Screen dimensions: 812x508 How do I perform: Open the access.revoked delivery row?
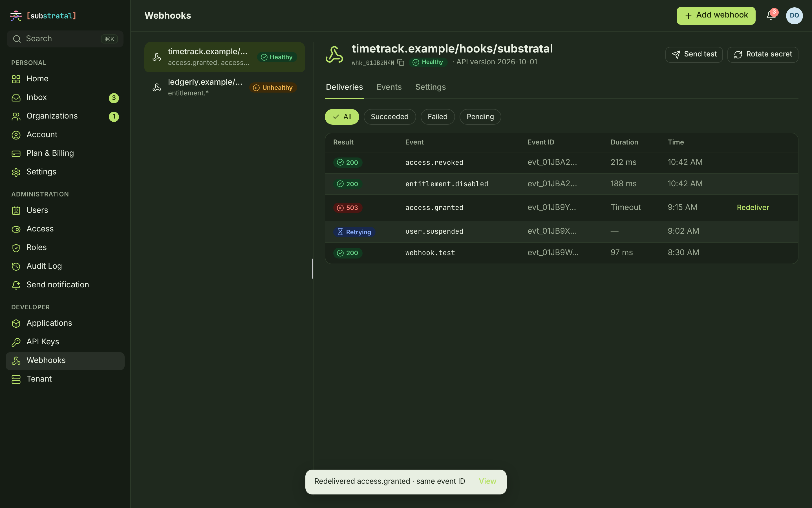561,163
